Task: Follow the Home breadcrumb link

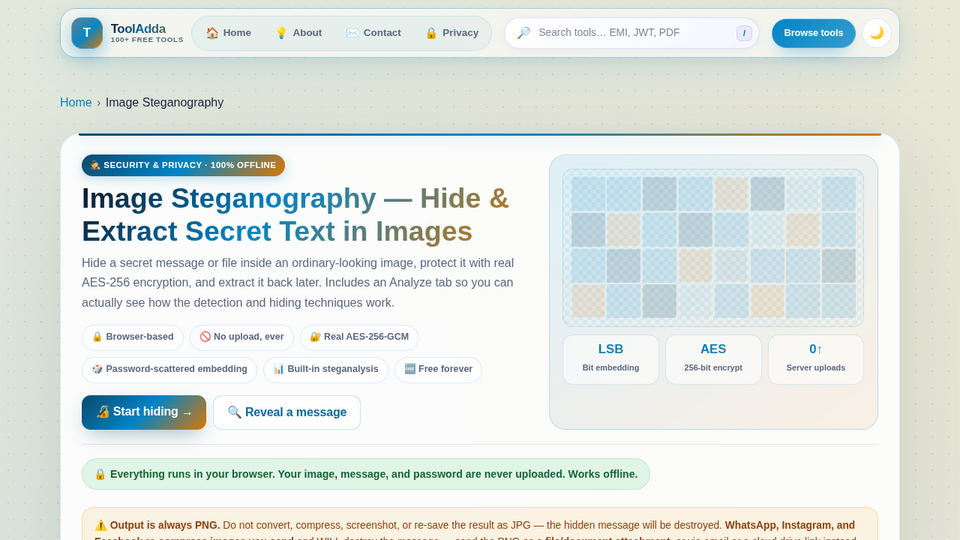Action: (76, 102)
